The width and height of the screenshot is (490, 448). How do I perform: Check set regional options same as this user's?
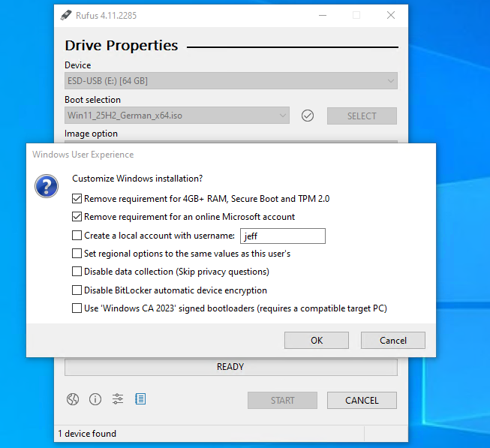(77, 254)
